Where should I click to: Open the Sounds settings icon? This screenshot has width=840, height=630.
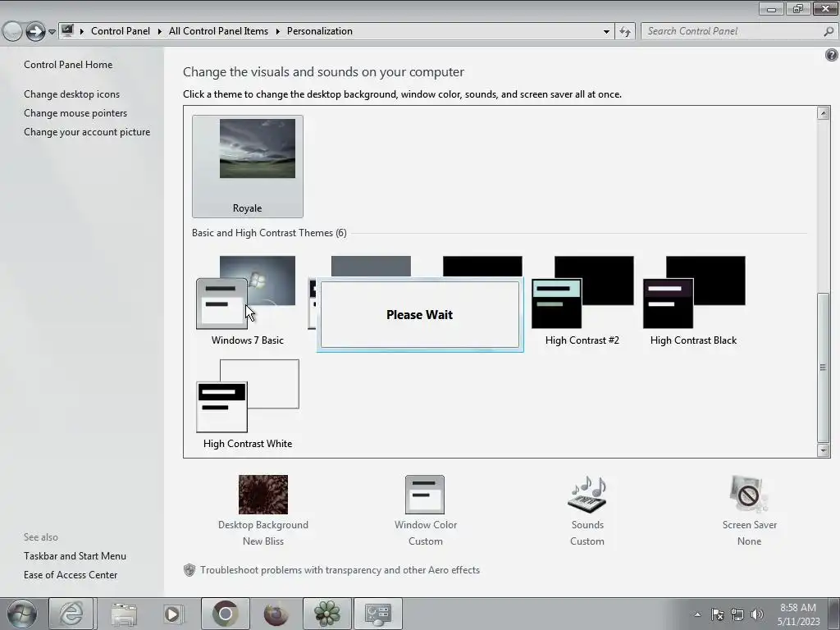587,494
